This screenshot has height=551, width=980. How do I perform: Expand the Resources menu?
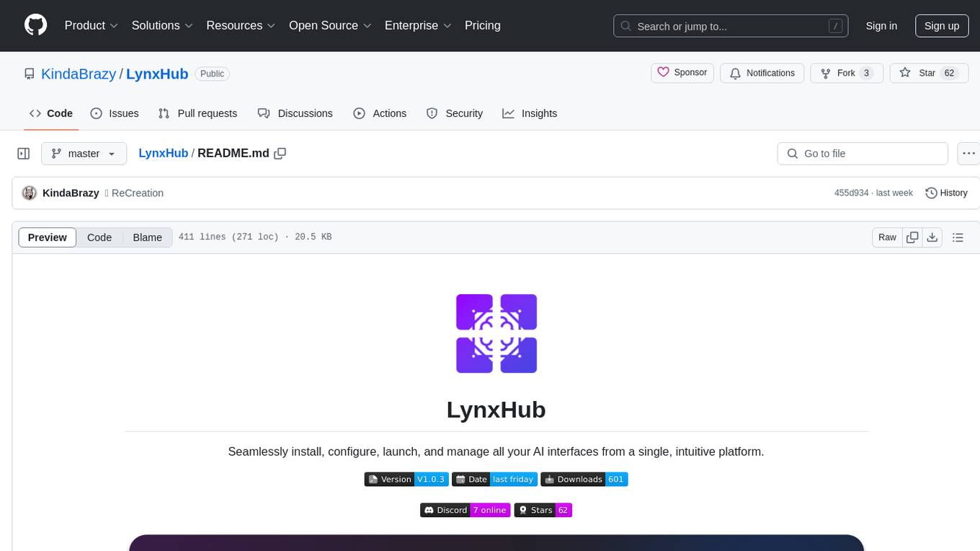pyautogui.click(x=241, y=25)
